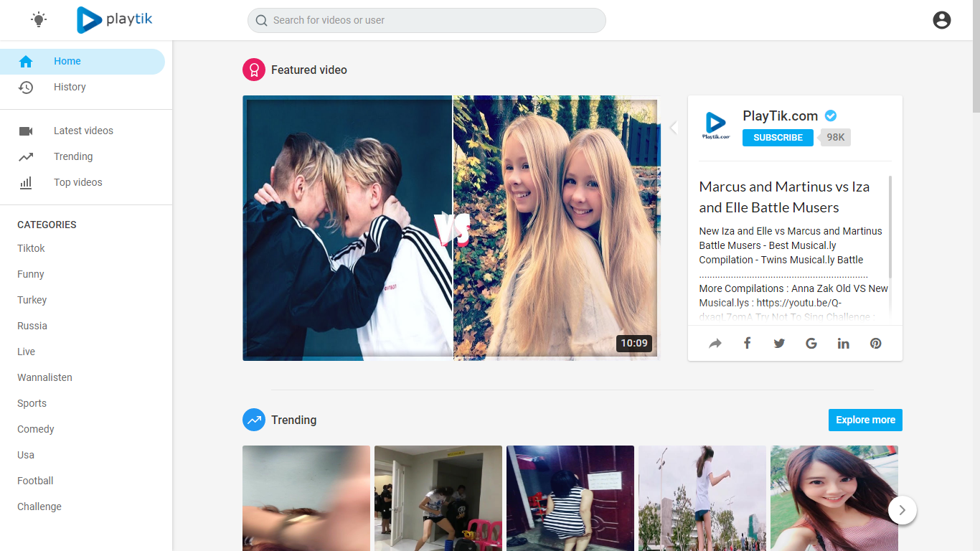This screenshot has height=551, width=980.
Task: Subscribe to the PlayTik.com channel
Action: (778, 137)
